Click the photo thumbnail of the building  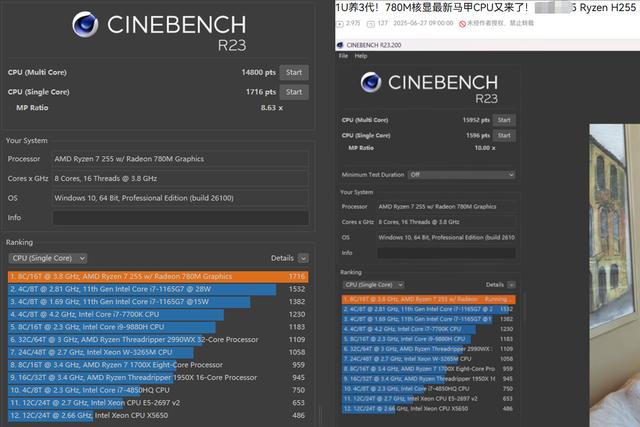click(614, 276)
